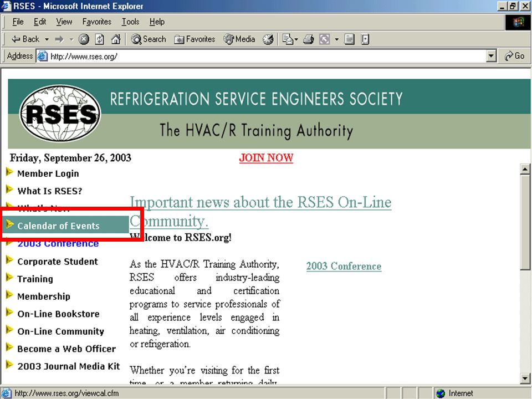Open the Edit button dropdown arrow

336,39
